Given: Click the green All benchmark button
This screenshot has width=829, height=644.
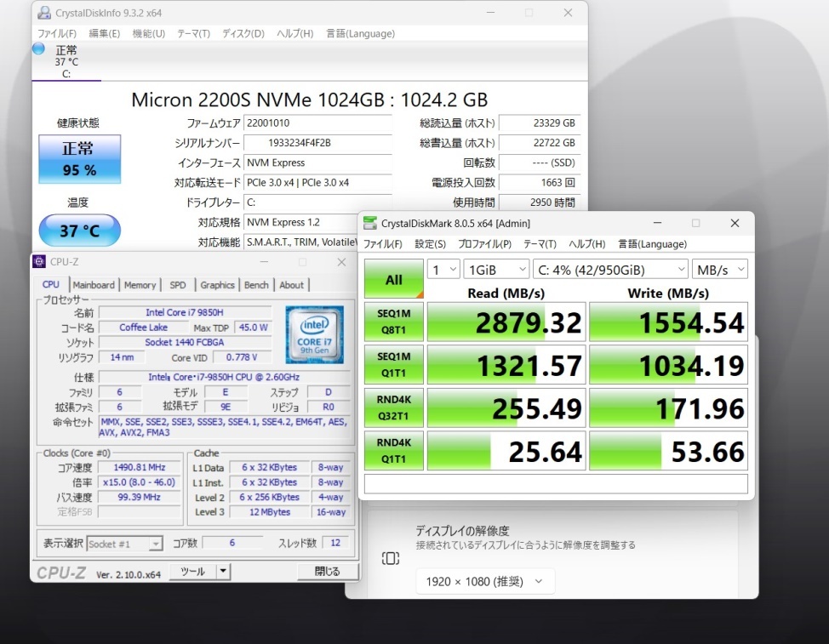Looking at the screenshot, I should click(x=393, y=279).
